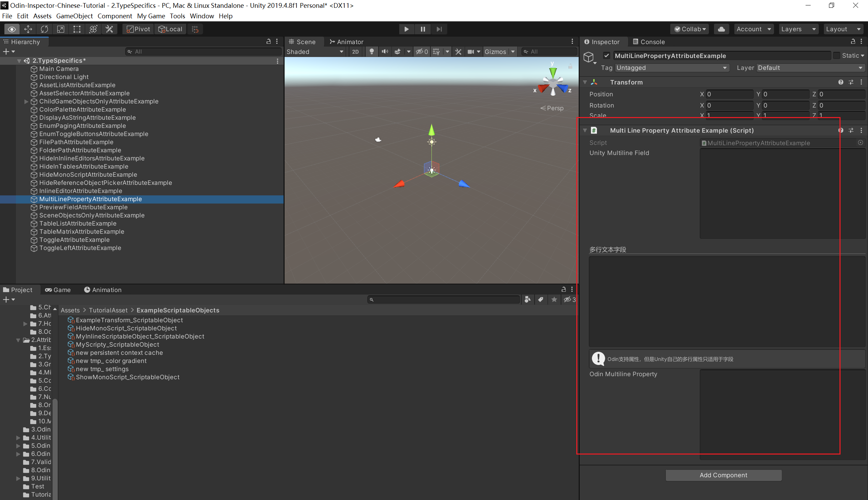Viewport: 868px width, 500px height.
Task: Select the Move tool
Action: tap(28, 29)
